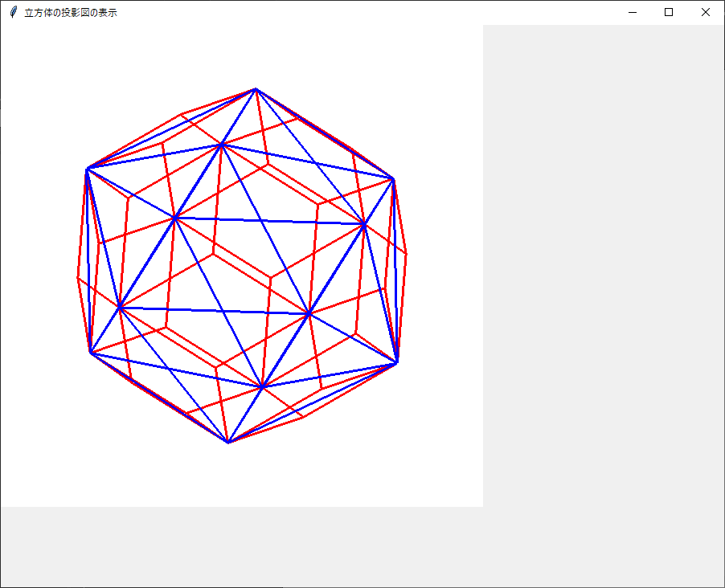Click the window title 立方体の投影図の表示

71,13
